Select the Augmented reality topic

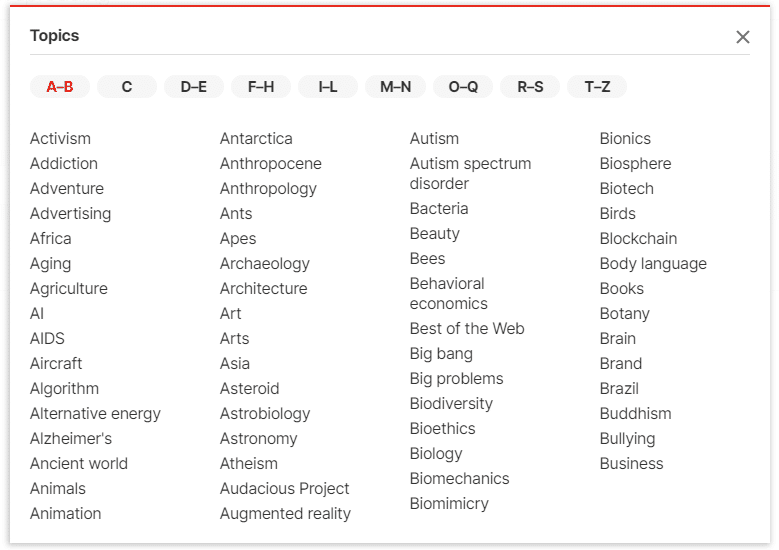[285, 513]
